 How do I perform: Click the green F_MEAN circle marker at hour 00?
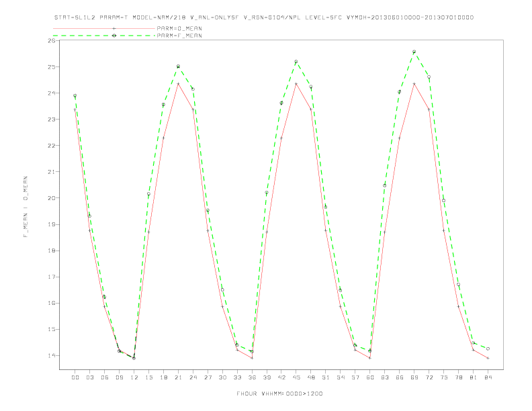pyautogui.click(x=75, y=95)
